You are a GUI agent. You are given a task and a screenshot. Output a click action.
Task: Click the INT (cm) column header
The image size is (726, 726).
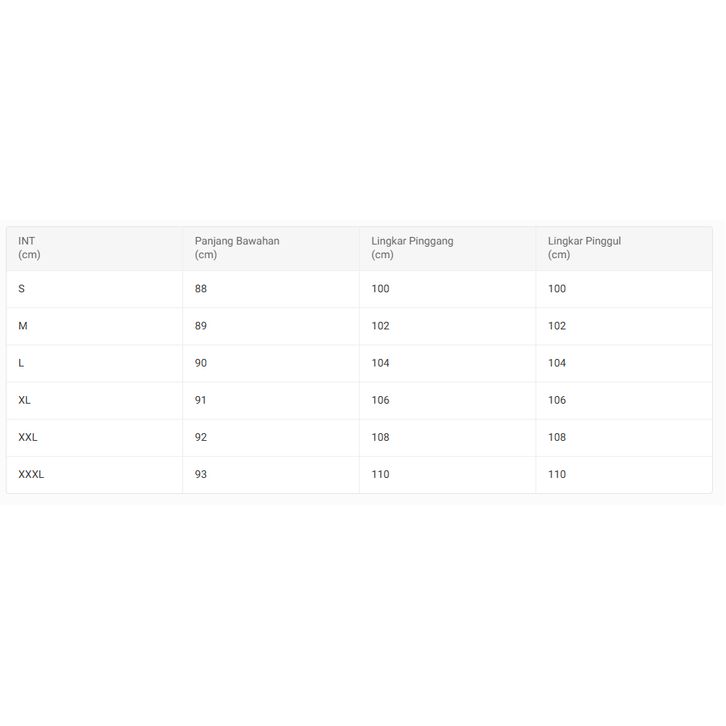[29, 248]
